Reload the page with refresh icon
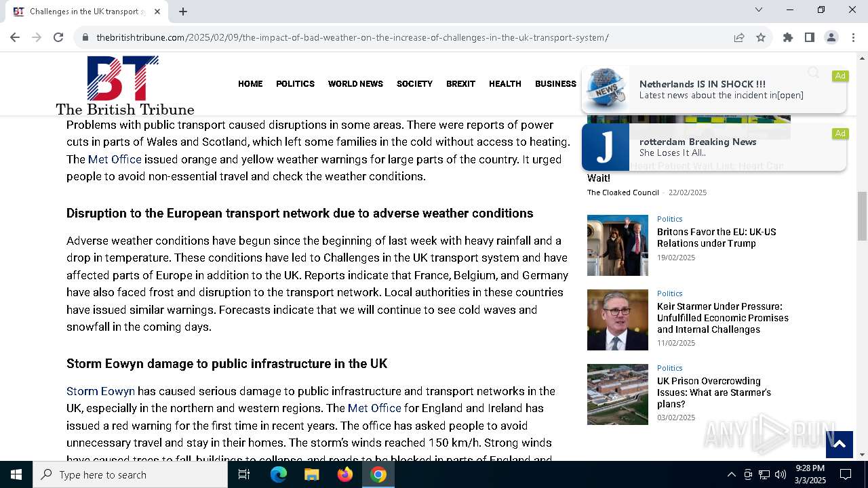 coord(58,37)
